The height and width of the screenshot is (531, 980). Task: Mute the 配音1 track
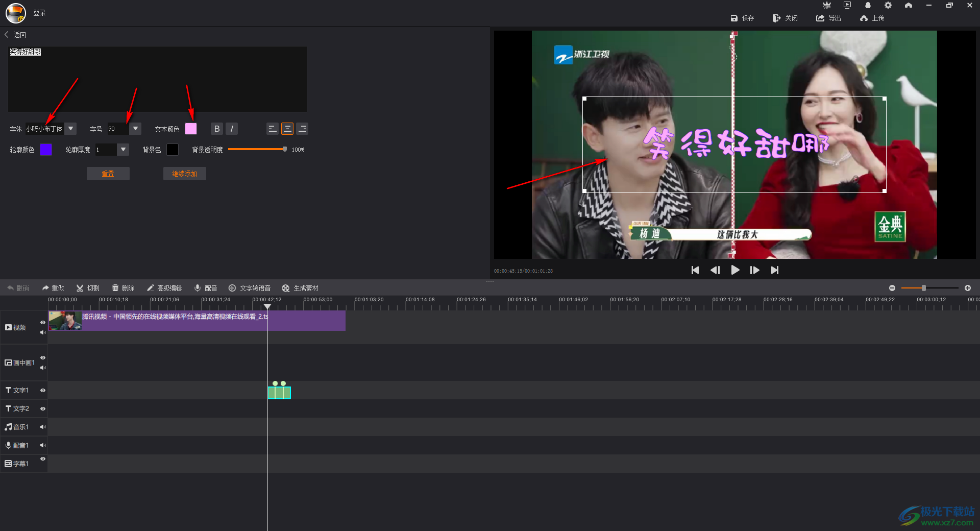43,445
